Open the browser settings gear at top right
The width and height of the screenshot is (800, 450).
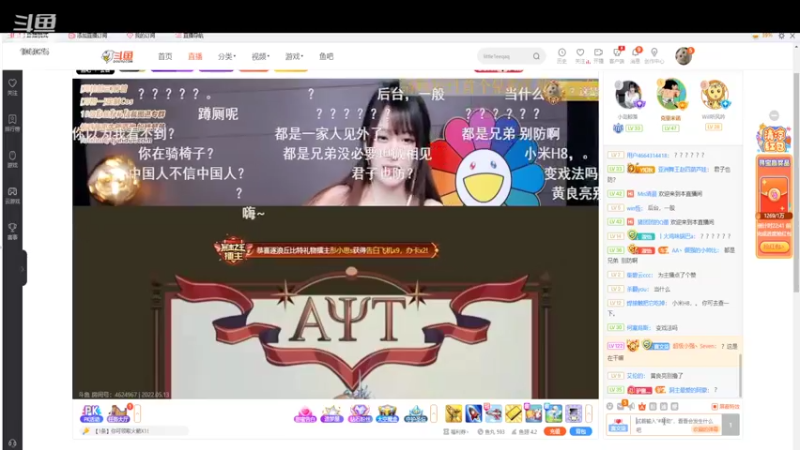(782, 36)
